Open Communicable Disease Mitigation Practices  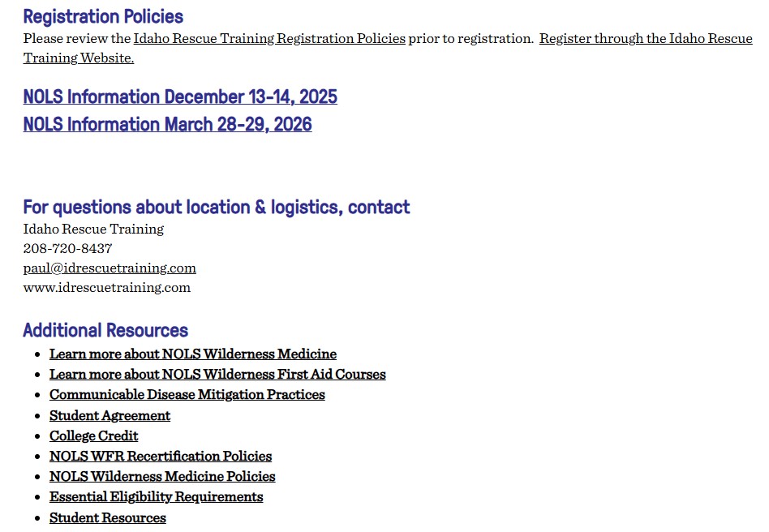coord(187,395)
